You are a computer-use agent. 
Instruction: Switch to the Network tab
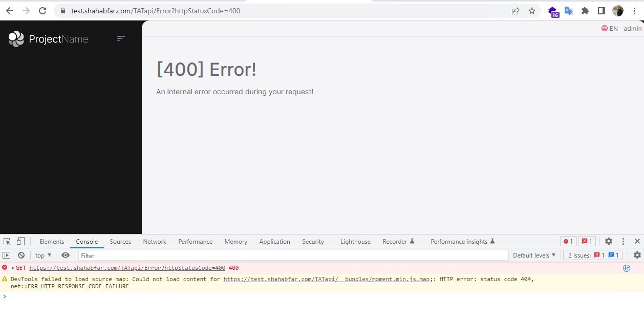(x=154, y=241)
